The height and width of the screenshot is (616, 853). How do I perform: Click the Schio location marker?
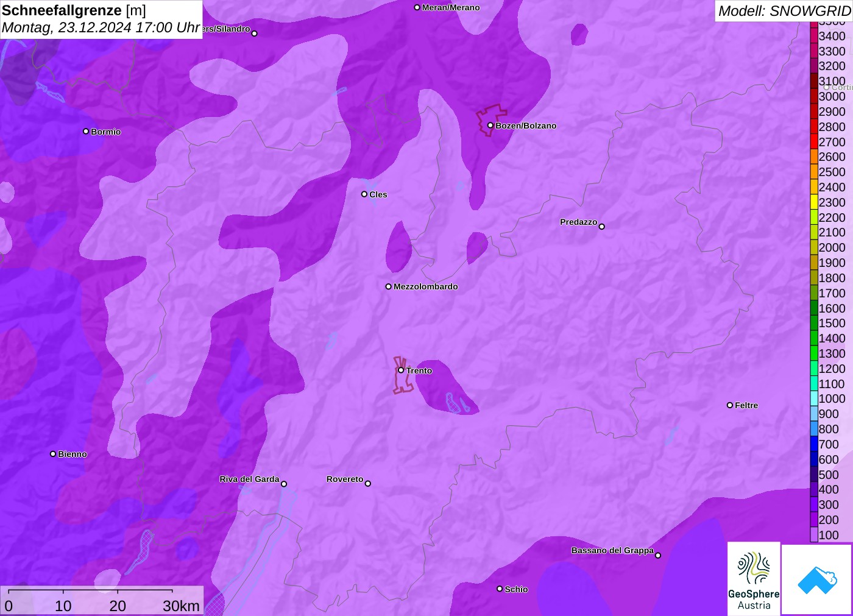coord(500,589)
